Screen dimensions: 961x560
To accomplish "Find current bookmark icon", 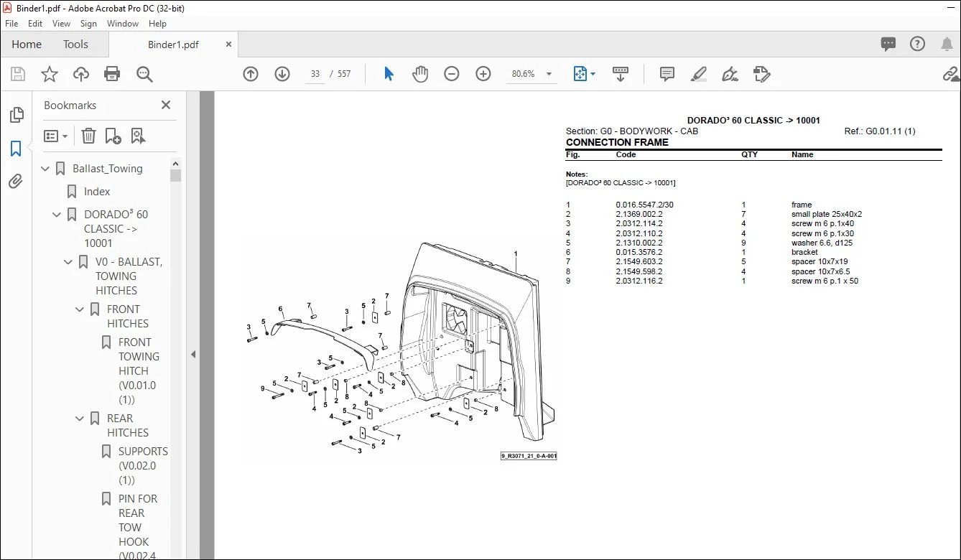I will click(138, 136).
